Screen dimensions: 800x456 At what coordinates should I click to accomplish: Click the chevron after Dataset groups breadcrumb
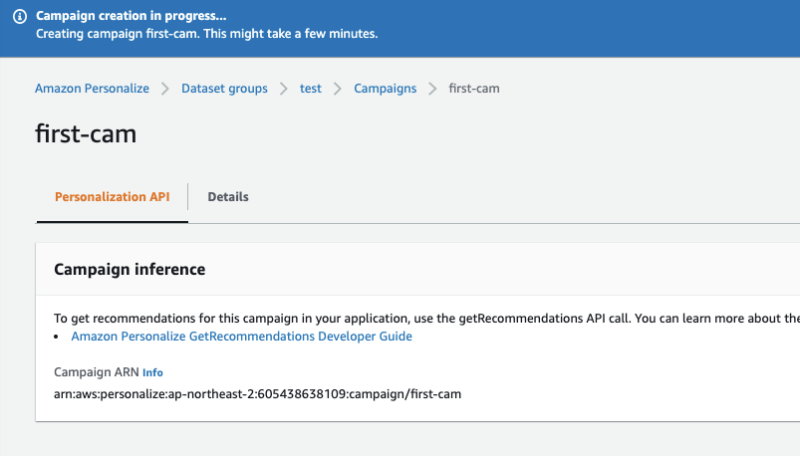pyautogui.click(x=284, y=88)
